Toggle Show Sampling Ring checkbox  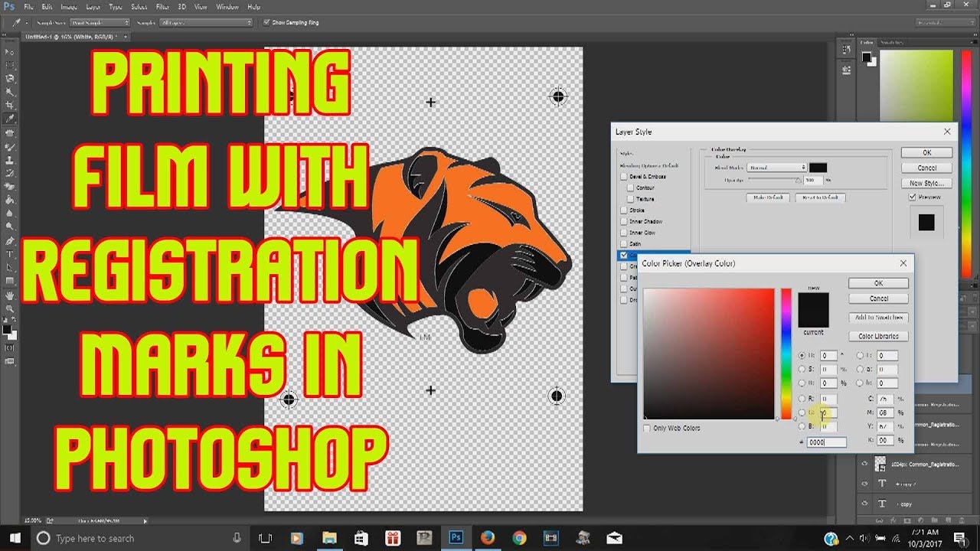[266, 22]
